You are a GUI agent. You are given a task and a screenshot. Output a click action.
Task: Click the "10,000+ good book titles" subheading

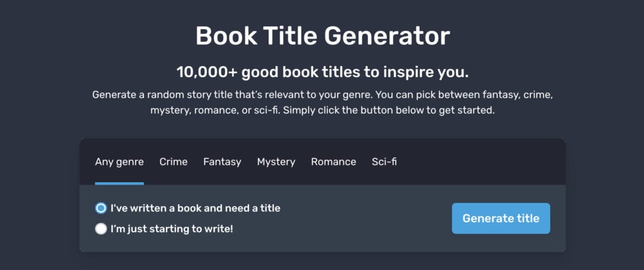click(x=322, y=72)
